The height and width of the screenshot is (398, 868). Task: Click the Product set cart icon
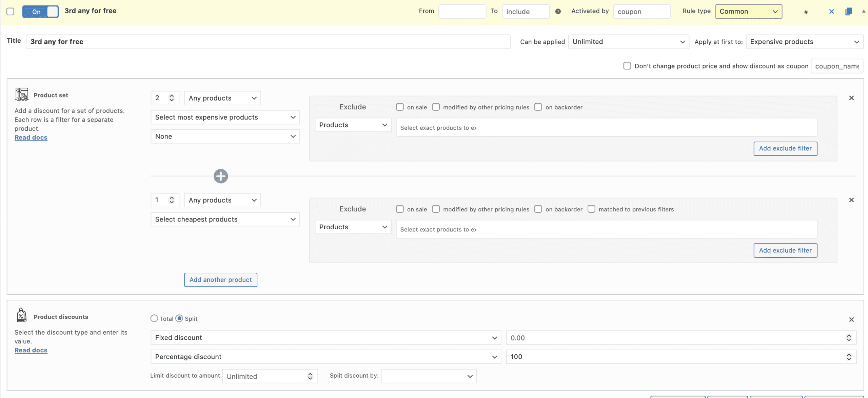[x=22, y=95]
